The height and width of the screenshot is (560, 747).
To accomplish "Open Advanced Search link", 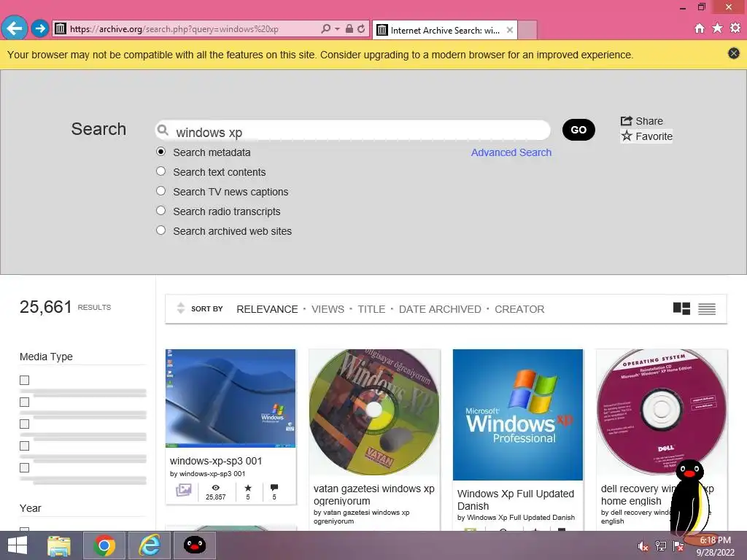I will (511, 152).
